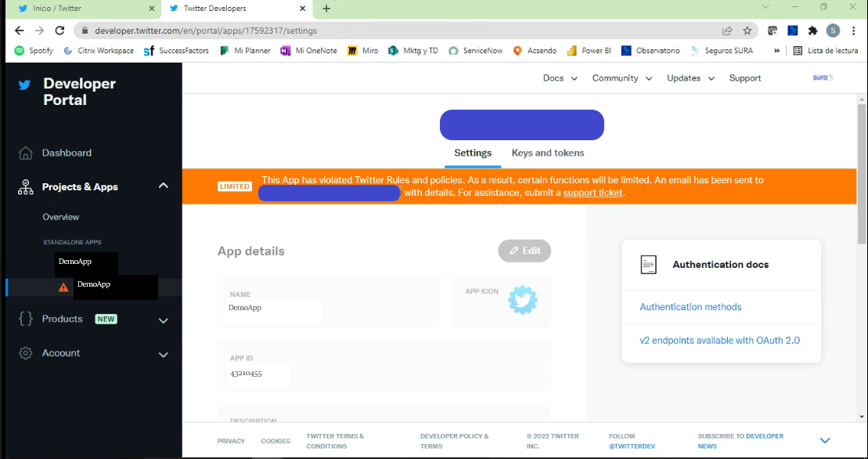Click the app icon gear-bird image
This screenshot has height=459, width=868.
point(523,300)
